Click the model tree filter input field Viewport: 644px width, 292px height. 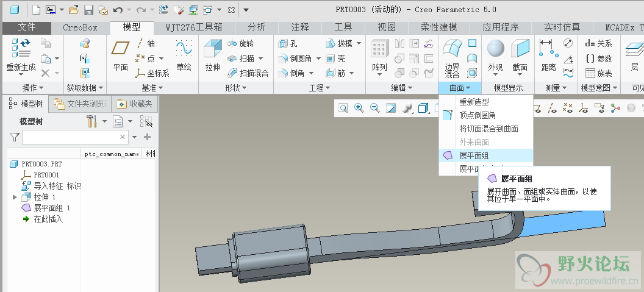point(75,137)
